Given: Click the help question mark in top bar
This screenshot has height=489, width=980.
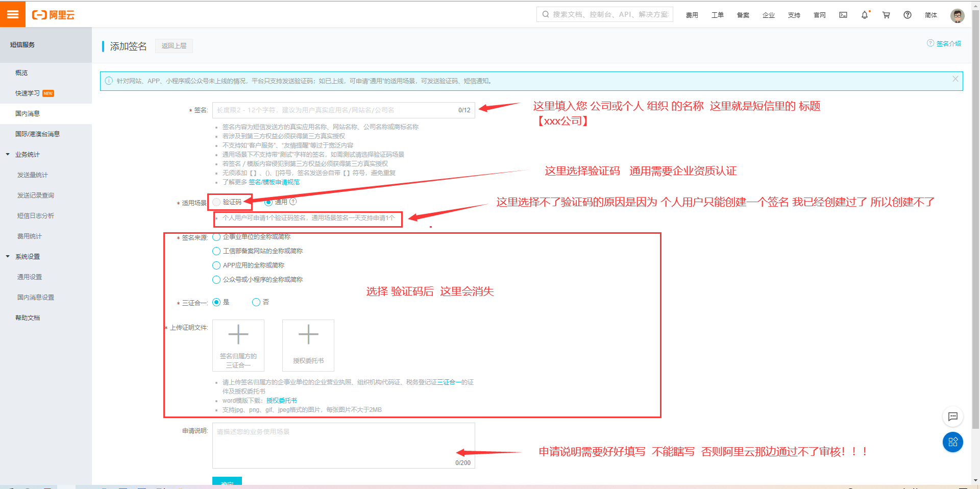Looking at the screenshot, I should click(908, 15).
